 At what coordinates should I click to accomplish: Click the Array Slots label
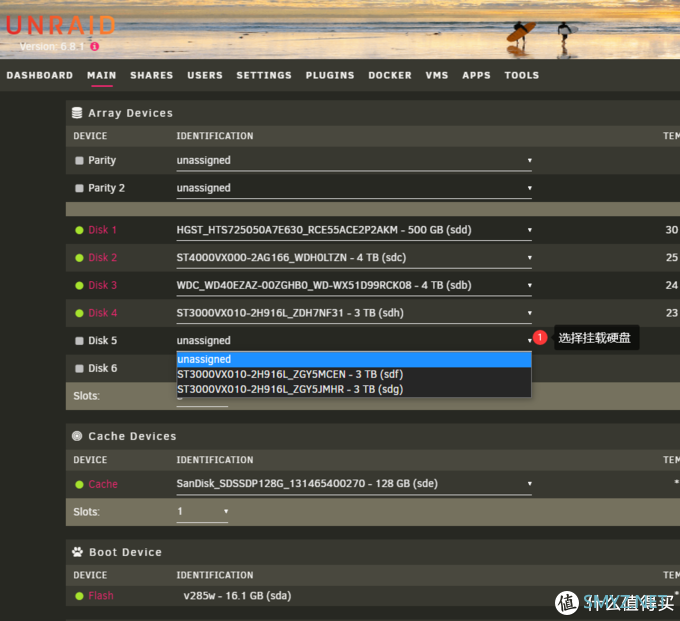[86, 396]
